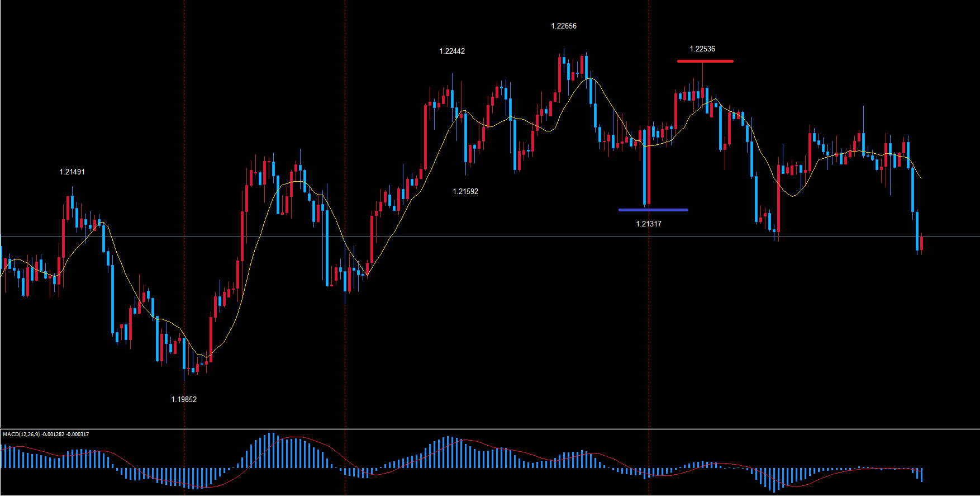This screenshot has height=496, width=980.
Task: Select the 1.22442 price label
Action: tap(451, 51)
